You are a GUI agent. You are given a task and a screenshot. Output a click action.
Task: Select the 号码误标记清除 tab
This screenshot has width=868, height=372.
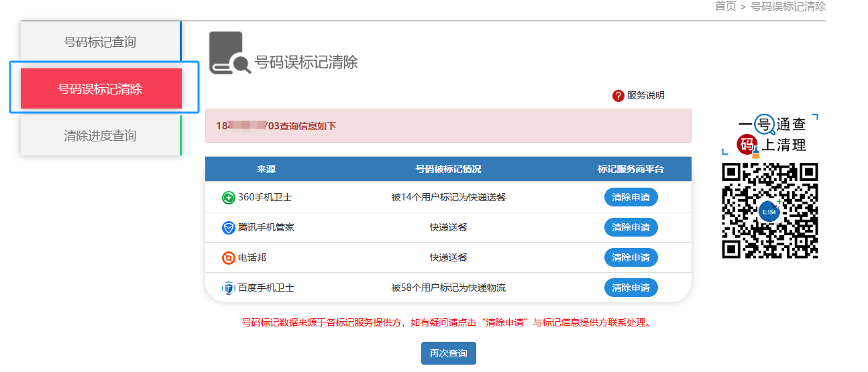click(101, 88)
